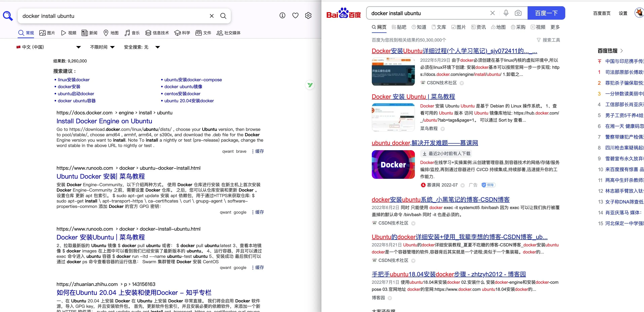Open Docker安装Ubuntu详细过程 CSDN result
644x312 pixels.
(x=454, y=51)
